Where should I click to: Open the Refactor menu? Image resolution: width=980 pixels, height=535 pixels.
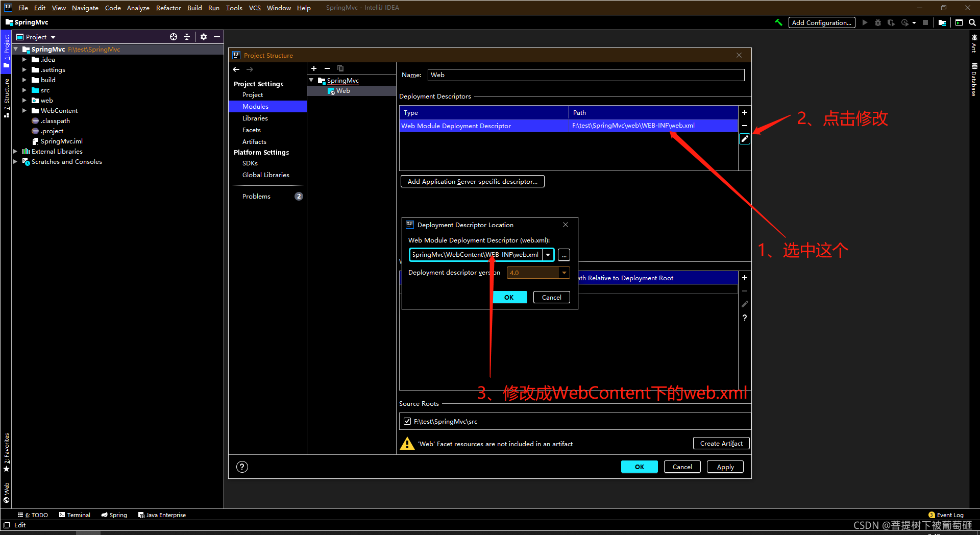[168, 8]
